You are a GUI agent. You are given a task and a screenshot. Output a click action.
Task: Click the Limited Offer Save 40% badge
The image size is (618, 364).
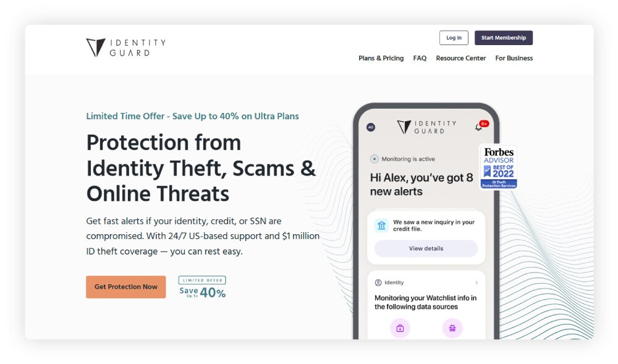[x=202, y=287]
